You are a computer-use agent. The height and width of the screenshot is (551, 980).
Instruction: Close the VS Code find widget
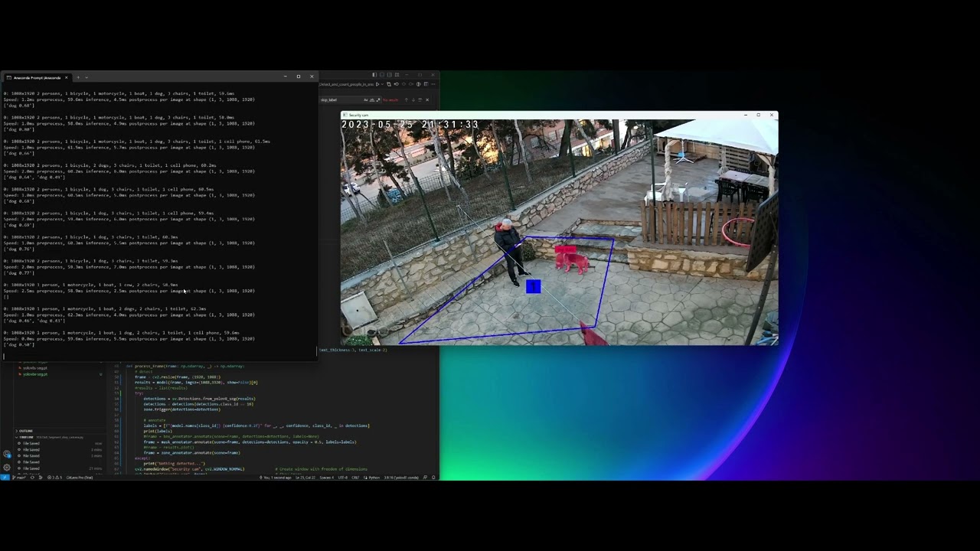click(x=427, y=100)
